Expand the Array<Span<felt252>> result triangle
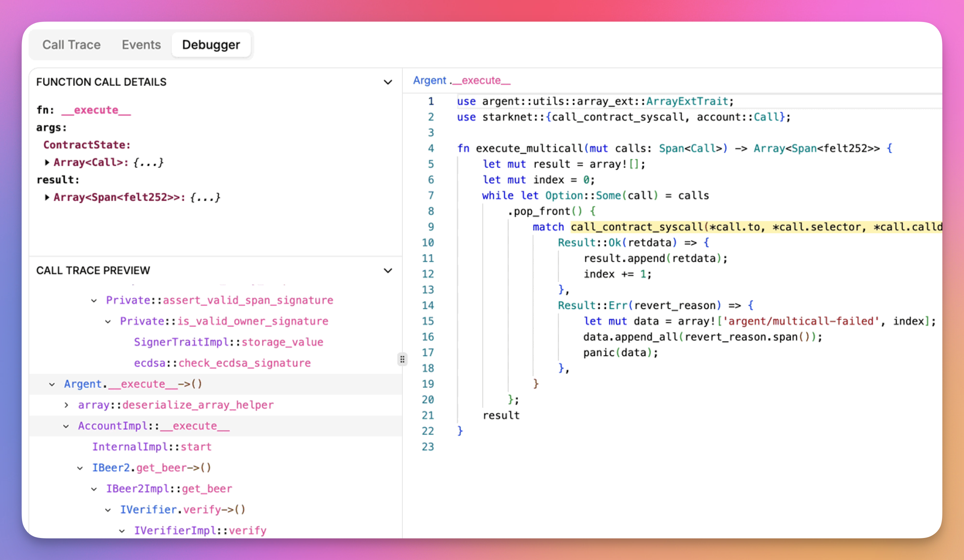 (x=47, y=197)
